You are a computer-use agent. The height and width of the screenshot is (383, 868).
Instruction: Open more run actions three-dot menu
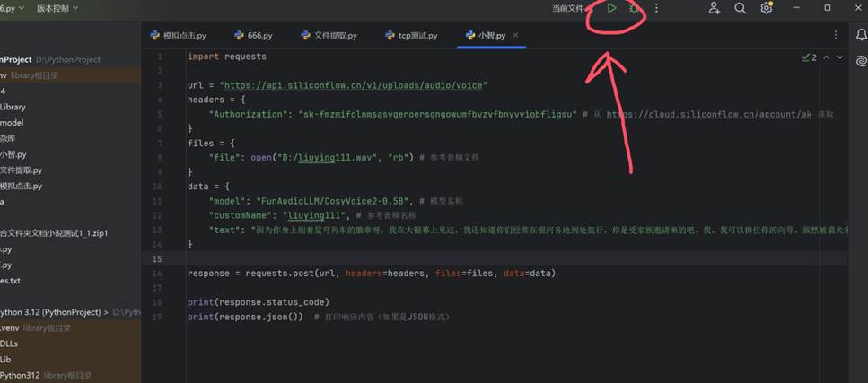click(657, 8)
